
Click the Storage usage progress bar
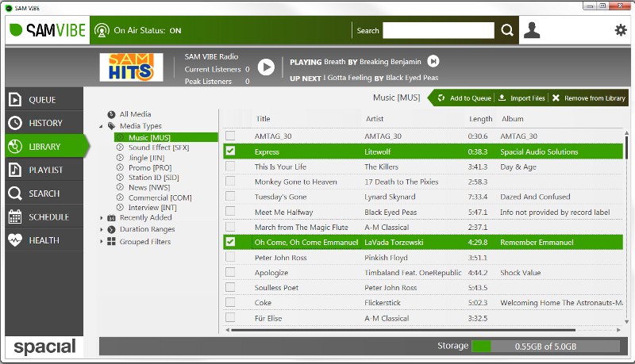[x=545, y=347]
